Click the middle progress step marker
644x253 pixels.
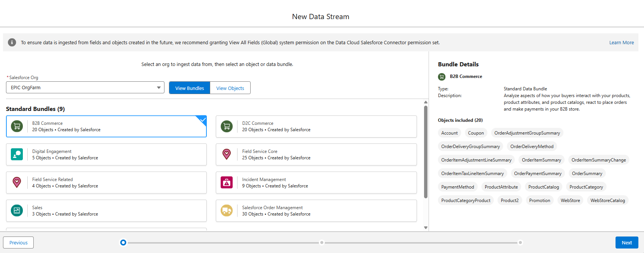pyautogui.click(x=322, y=243)
